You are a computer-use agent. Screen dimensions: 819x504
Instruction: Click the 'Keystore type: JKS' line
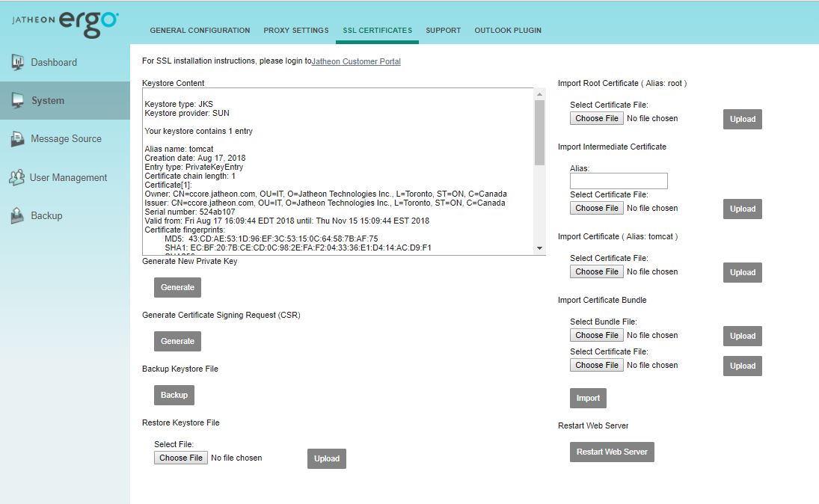click(x=179, y=104)
